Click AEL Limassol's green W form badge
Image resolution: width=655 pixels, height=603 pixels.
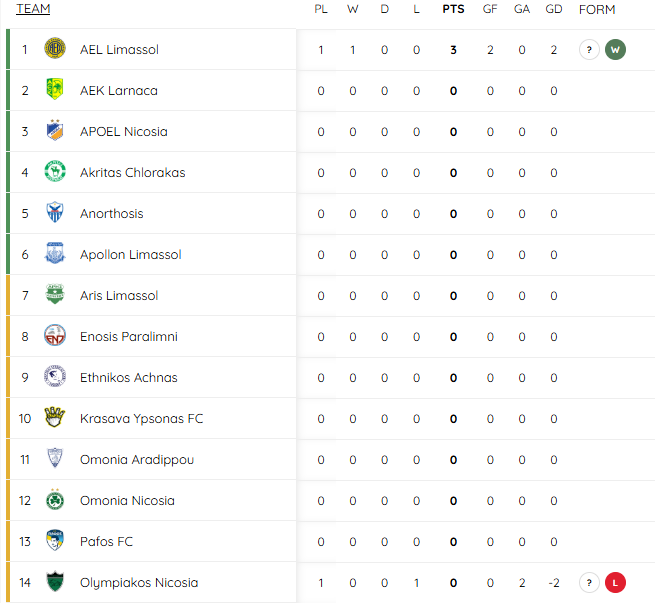[x=615, y=50]
